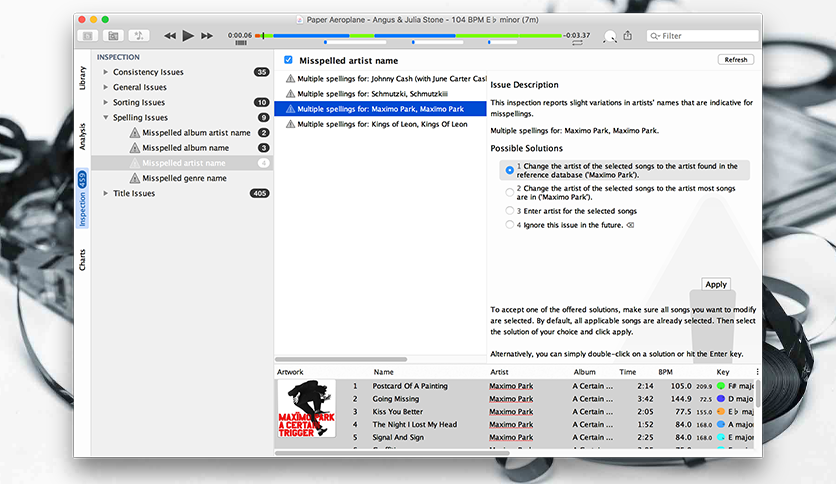Select 'The Night I Lost My Head' row
Screen dimensions: 836x484
(x=545, y=424)
